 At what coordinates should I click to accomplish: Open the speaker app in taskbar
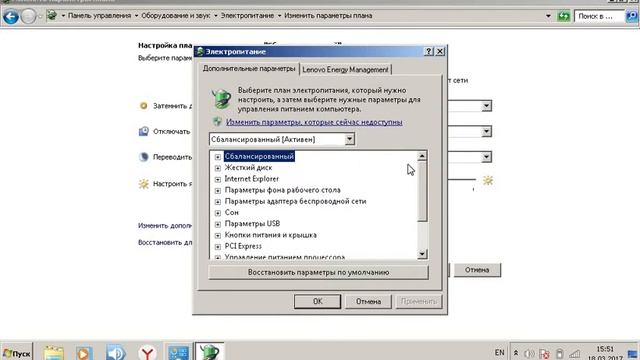[116, 353]
